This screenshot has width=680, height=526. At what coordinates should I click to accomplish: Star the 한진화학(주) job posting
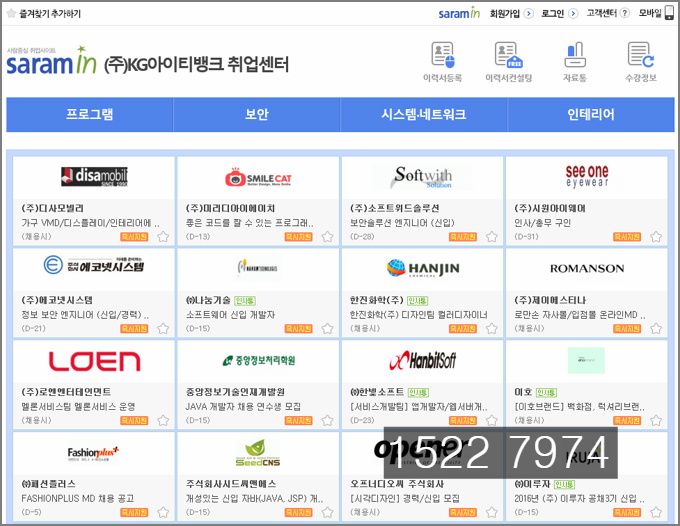tap(491, 329)
